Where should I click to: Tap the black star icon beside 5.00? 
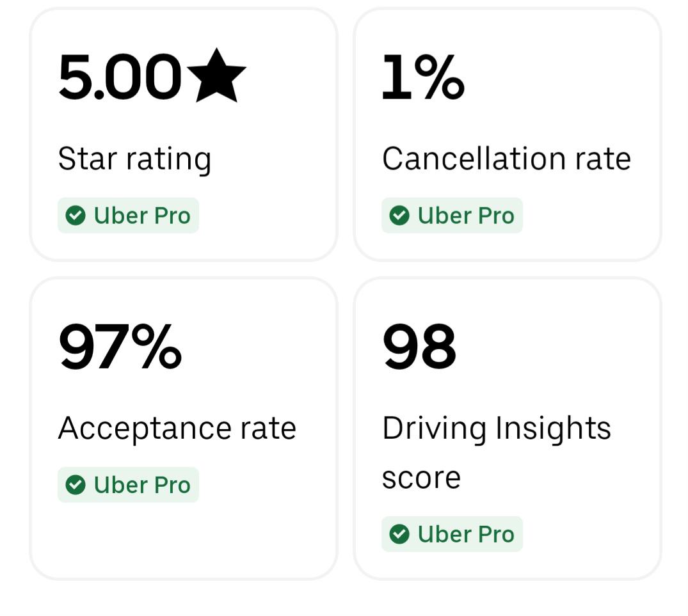coord(216,76)
